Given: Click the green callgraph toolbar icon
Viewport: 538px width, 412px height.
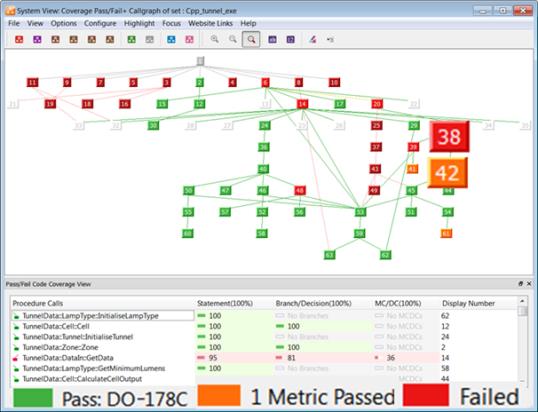Looking at the screenshot, I should pyautogui.click(x=131, y=39).
